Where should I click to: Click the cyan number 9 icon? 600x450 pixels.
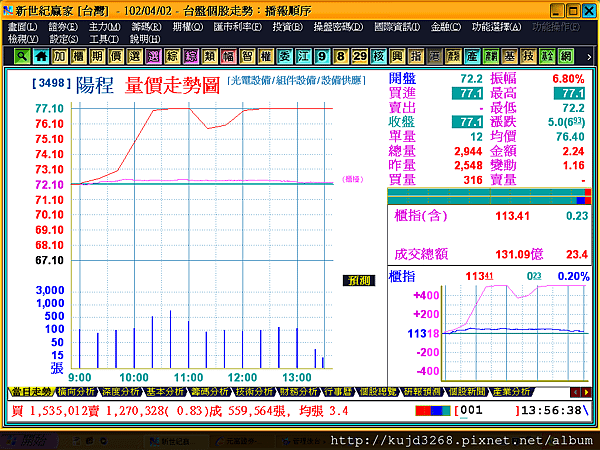pyautogui.click(x=322, y=57)
